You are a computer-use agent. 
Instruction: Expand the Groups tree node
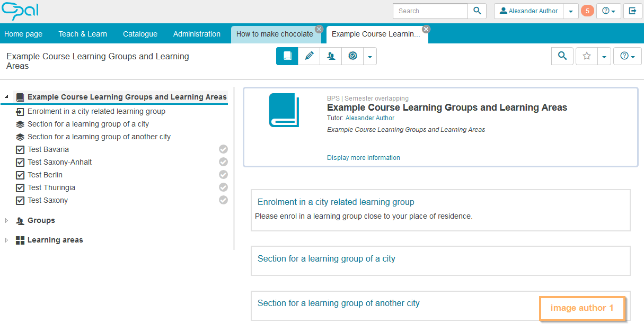point(6,221)
